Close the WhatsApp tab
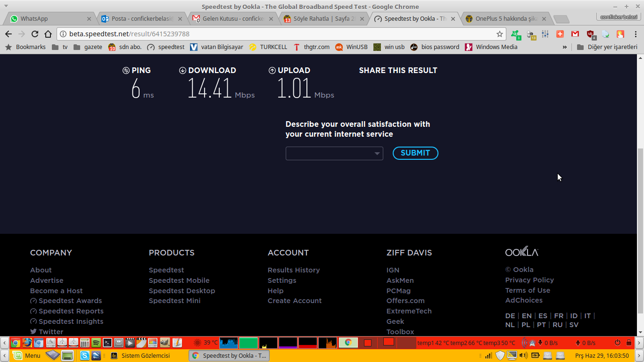The width and height of the screenshot is (644, 362). pos(90,19)
